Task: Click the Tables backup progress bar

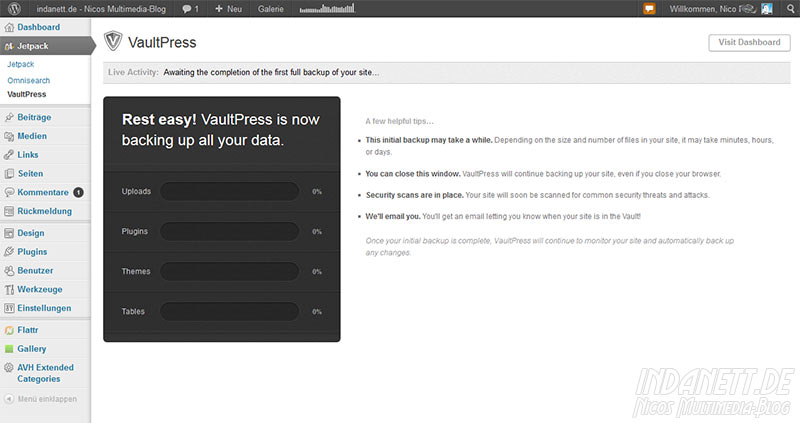Action: coord(230,311)
